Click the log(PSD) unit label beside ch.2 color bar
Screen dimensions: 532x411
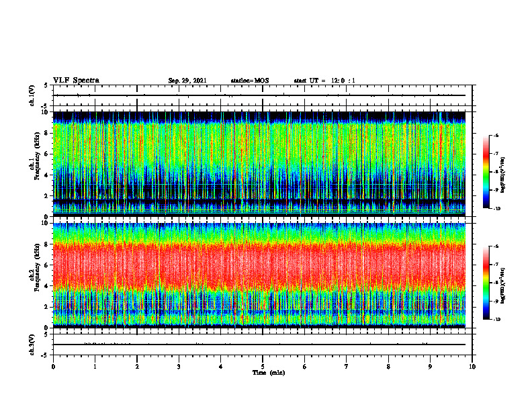tap(504, 285)
